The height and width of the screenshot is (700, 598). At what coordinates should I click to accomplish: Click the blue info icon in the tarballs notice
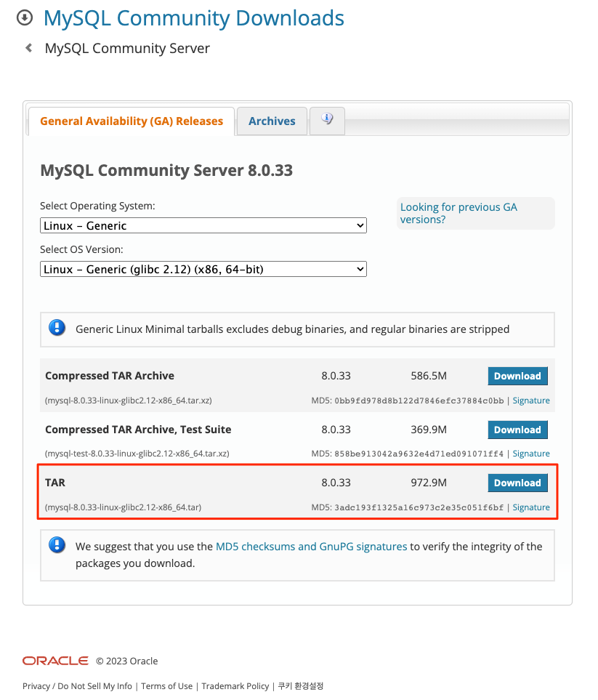pyautogui.click(x=57, y=328)
